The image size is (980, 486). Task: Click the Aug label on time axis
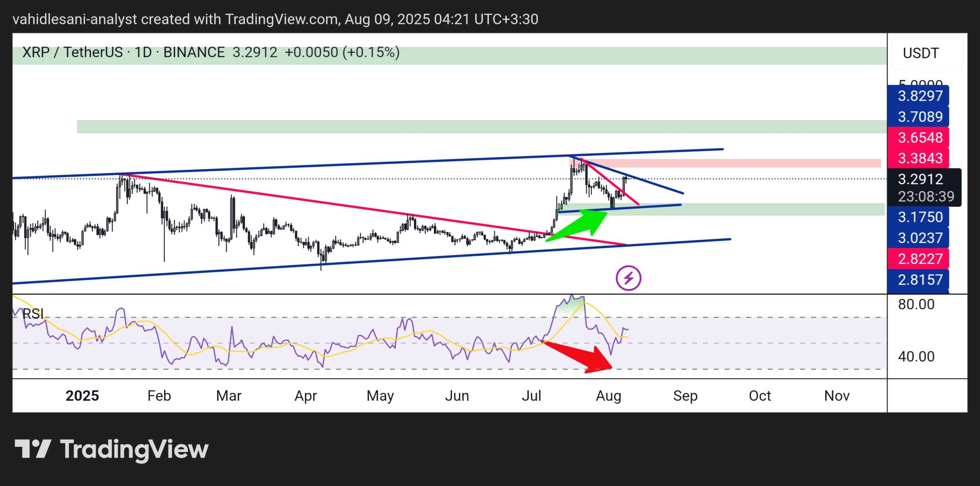coord(608,396)
